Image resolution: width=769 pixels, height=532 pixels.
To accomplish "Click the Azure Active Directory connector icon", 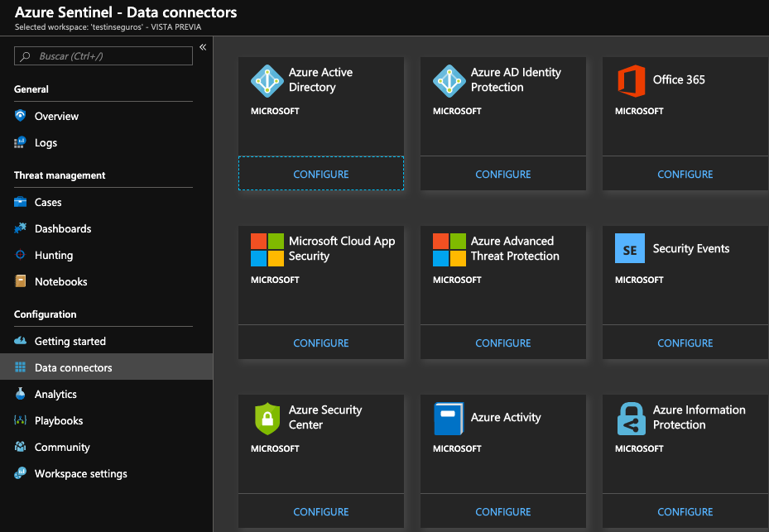I will 267,81.
